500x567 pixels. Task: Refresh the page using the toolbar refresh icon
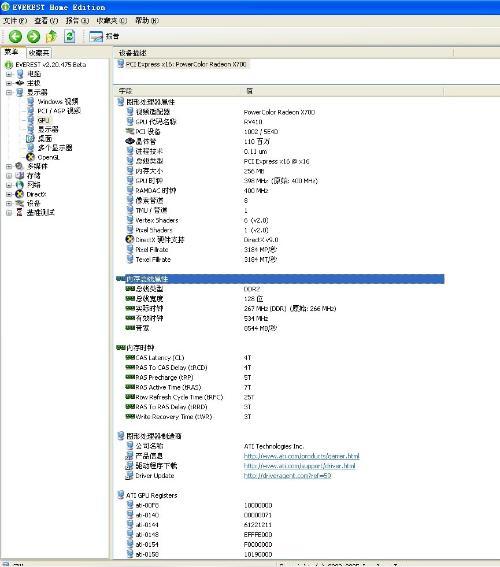pyautogui.click(x=69, y=36)
